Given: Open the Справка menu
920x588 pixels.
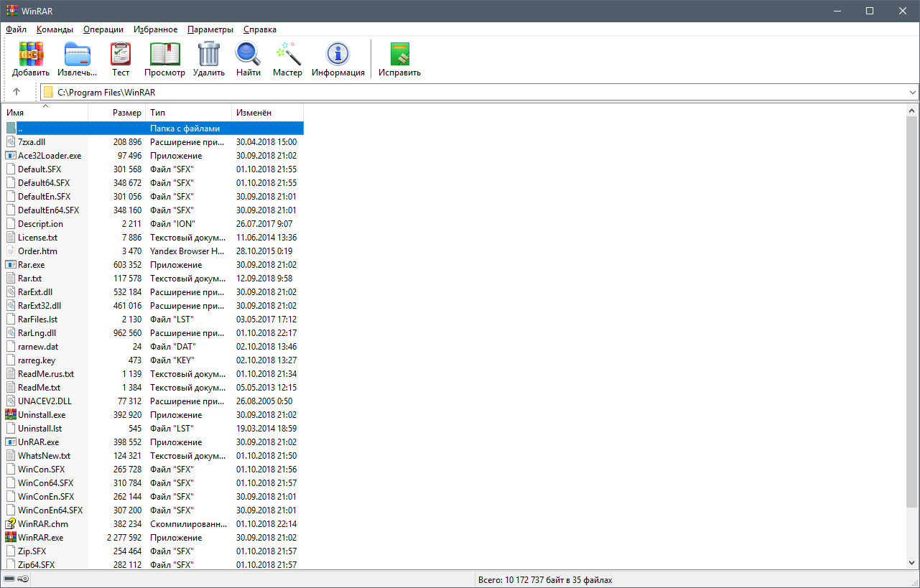Looking at the screenshot, I should [260, 29].
